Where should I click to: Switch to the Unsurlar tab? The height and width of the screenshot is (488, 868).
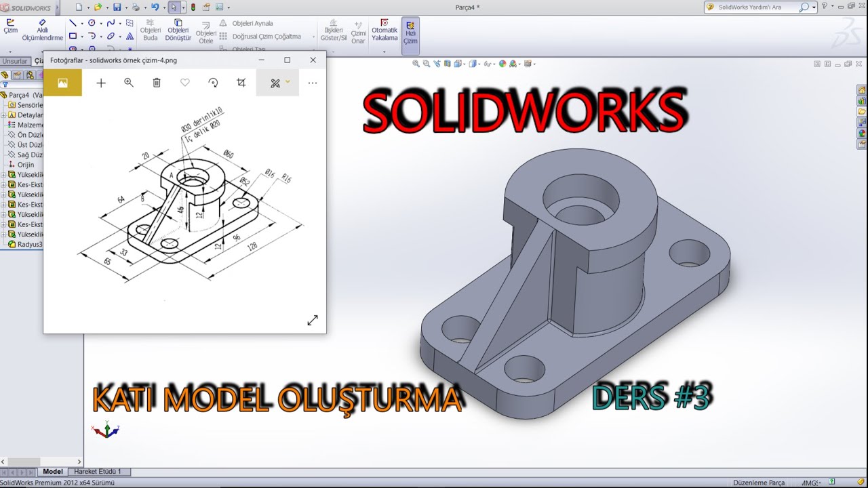point(16,61)
